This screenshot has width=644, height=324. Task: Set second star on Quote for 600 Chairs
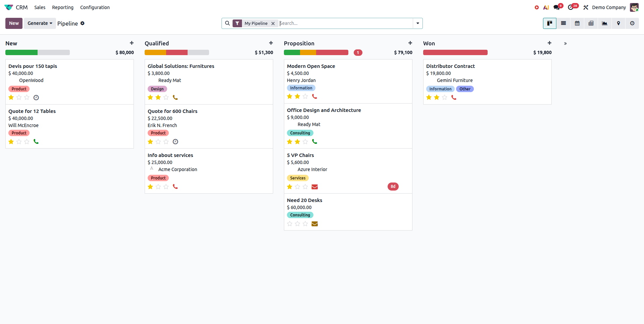pyautogui.click(x=158, y=142)
